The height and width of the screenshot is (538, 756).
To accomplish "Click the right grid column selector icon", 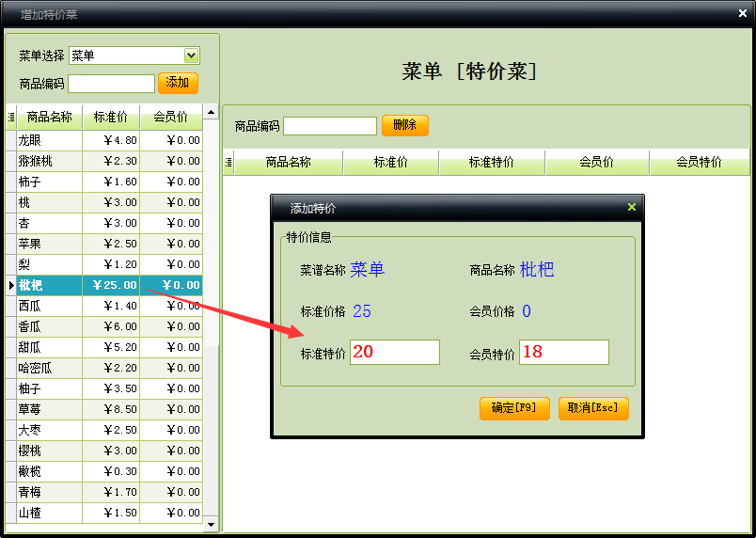I will [228, 163].
